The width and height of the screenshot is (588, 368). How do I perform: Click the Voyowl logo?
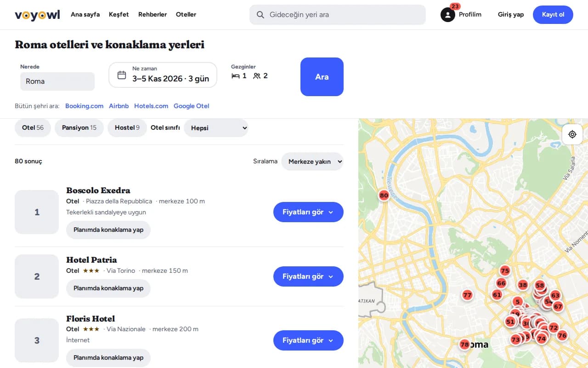click(x=37, y=15)
